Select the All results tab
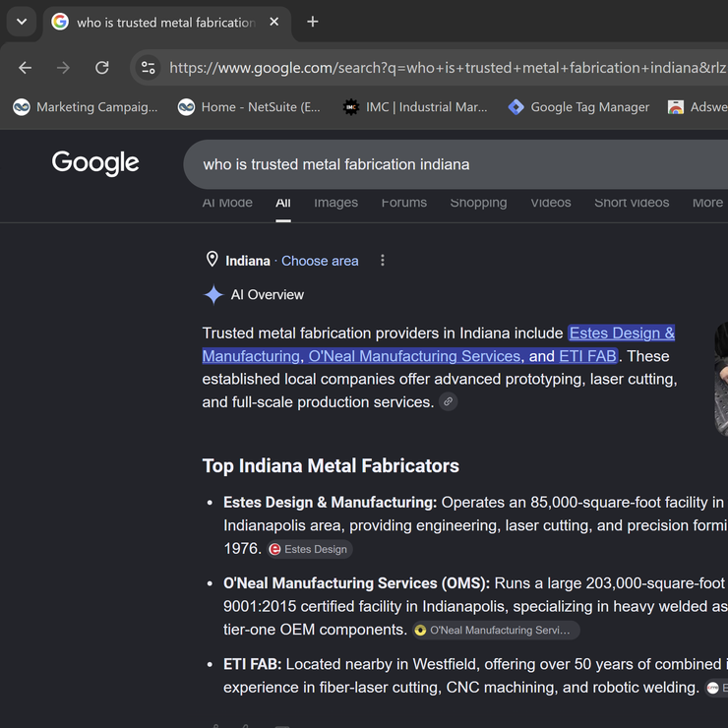 click(283, 203)
